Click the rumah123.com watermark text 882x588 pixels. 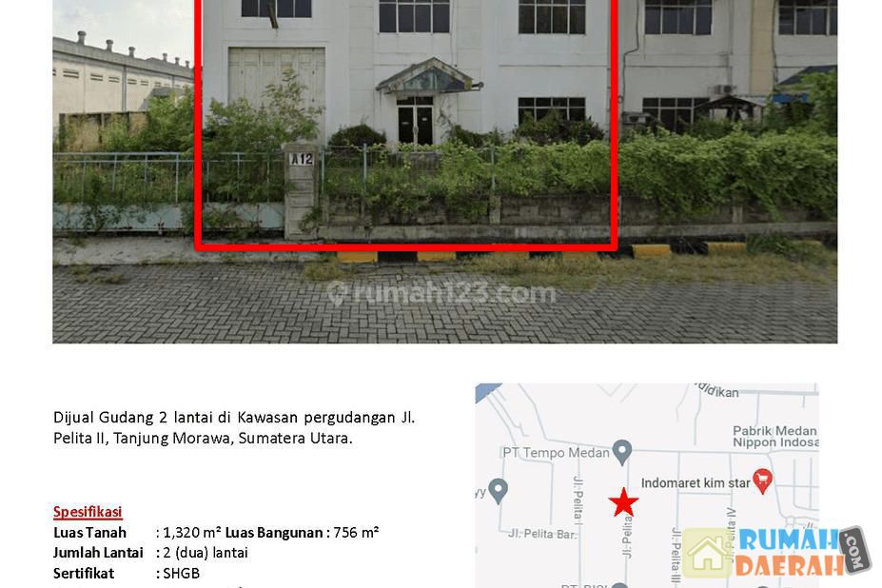tap(455, 294)
